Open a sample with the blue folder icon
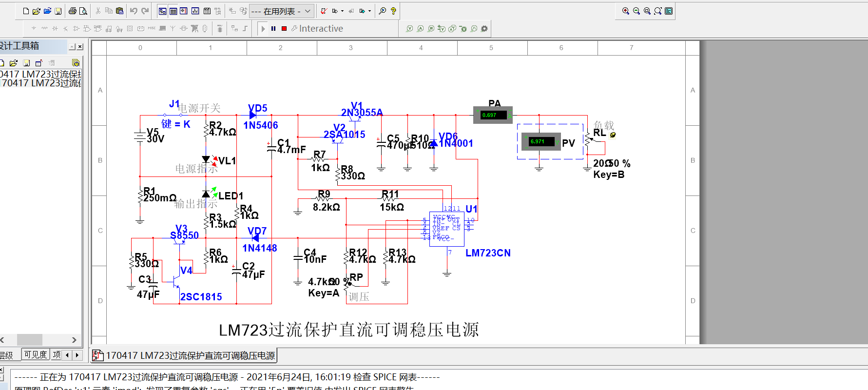This screenshot has width=868, height=390. tap(47, 11)
